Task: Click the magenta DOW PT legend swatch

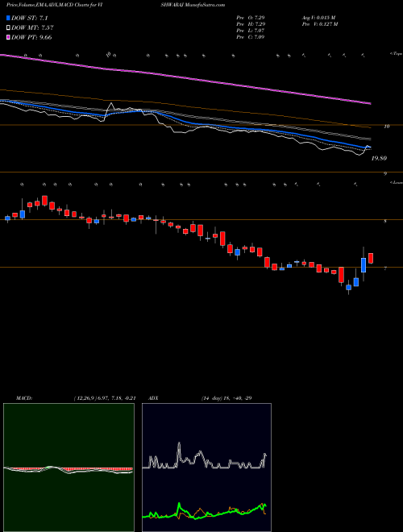Action: pos(8,37)
